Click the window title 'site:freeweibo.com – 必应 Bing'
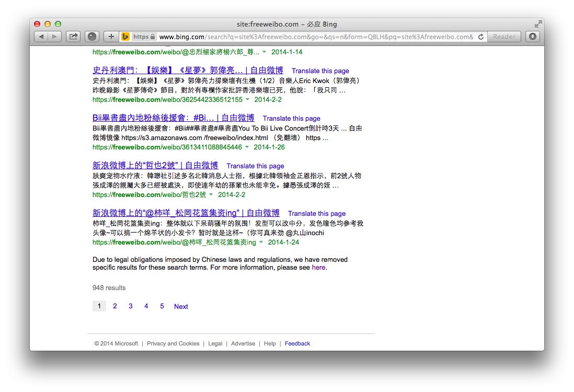The width and height of the screenshot is (574, 392). pyautogui.click(x=286, y=24)
